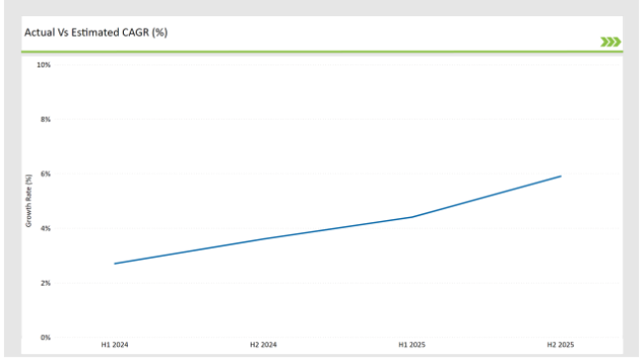Click the chart title Actual Vs Estimated CAGR
The height and width of the screenshot is (362, 644).
click(x=96, y=33)
